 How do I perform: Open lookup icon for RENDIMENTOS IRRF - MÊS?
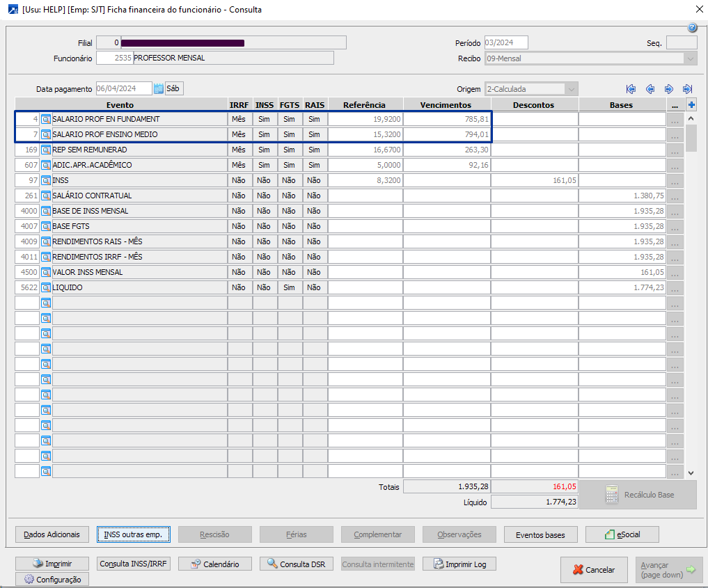tap(46, 257)
